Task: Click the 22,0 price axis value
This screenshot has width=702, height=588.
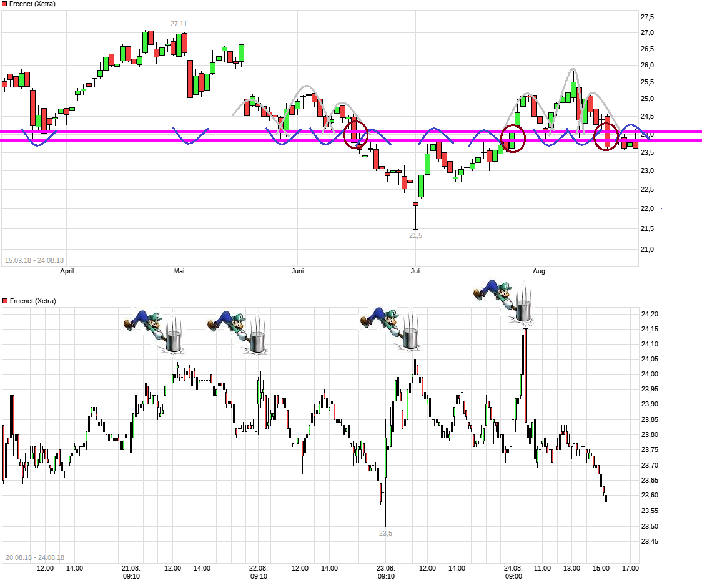Action: [648, 209]
